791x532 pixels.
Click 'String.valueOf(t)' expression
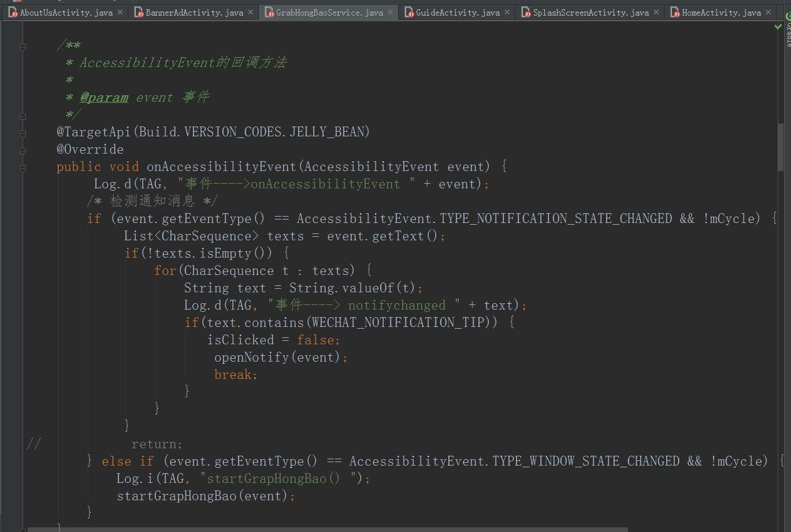pyautogui.click(x=352, y=288)
